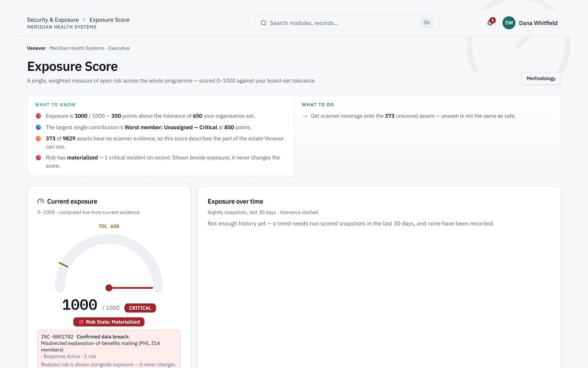Click the MERIDIAN HEALTH SYSTEMS header label
588x368 pixels.
62,27
